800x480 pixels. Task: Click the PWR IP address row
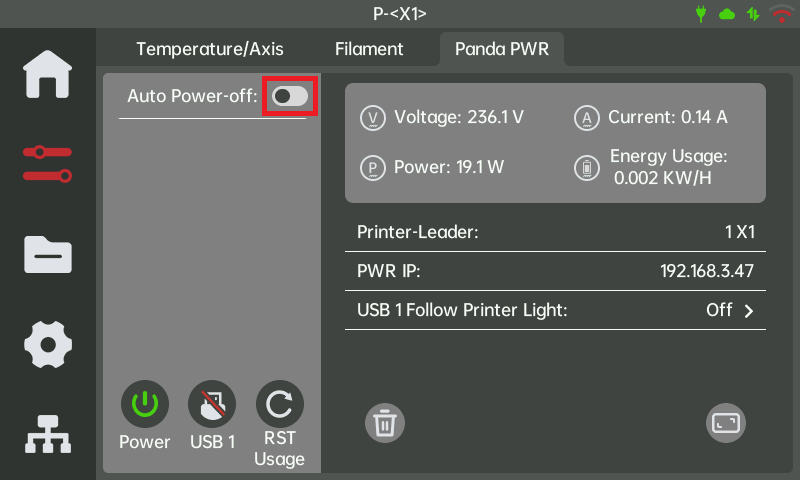pos(555,271)
